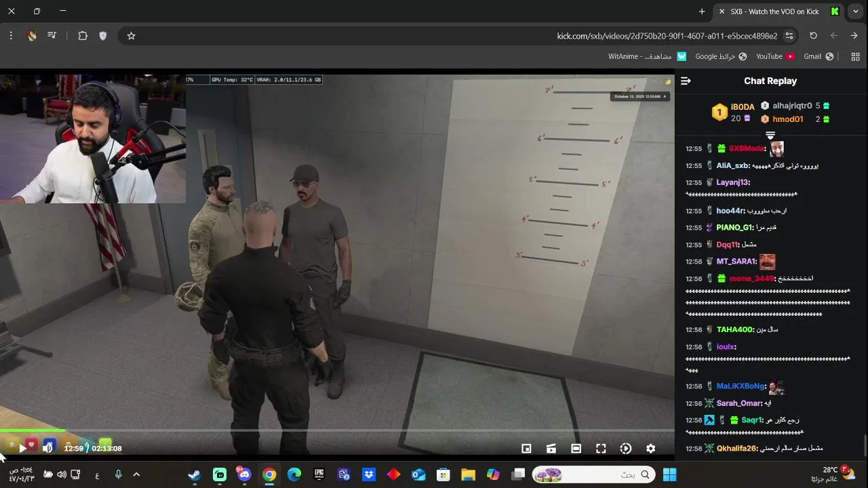Open Microsoft Edge from the taskbar
The image size is (868, 488).
click(294, 474)
